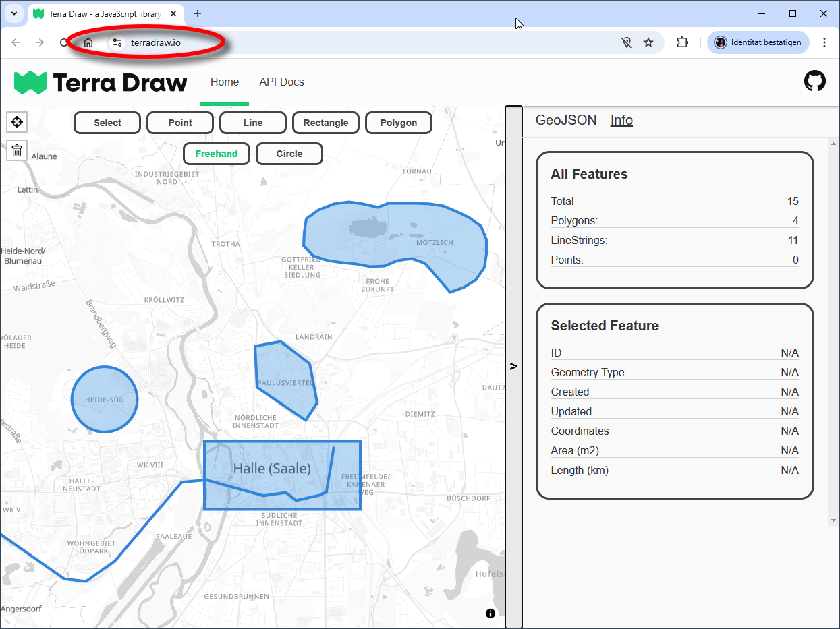The image size is (840, 629).
Task: Activate the Rectangle drawing tool
Action: 326,122
